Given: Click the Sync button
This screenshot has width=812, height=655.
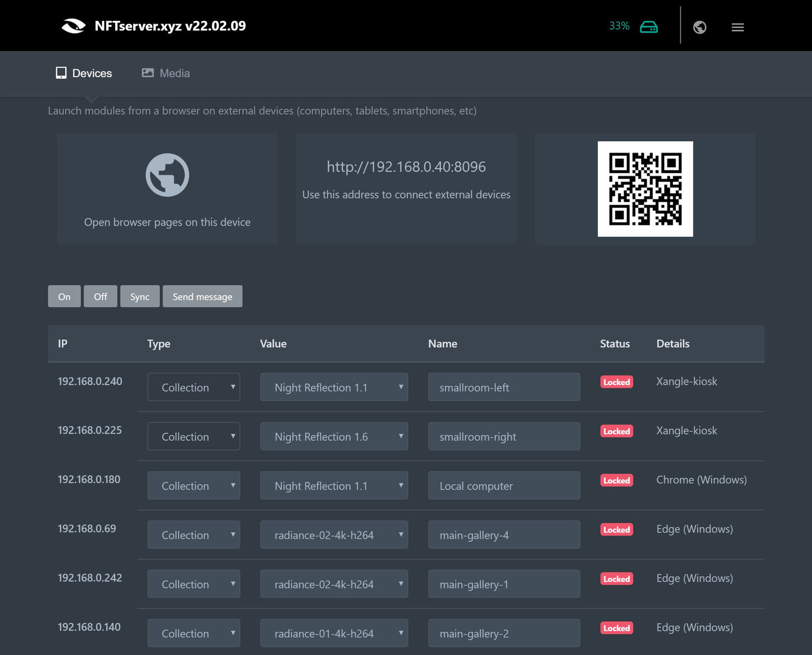Looking at the screenshot, I should 139,296.
